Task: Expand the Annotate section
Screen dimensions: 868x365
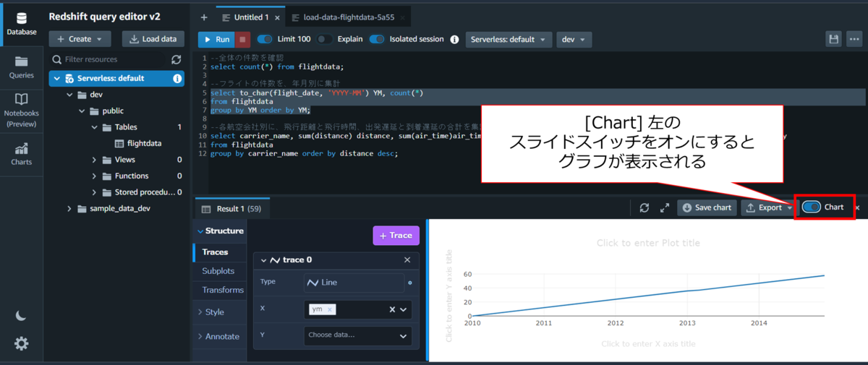Action: coord(218,336)
